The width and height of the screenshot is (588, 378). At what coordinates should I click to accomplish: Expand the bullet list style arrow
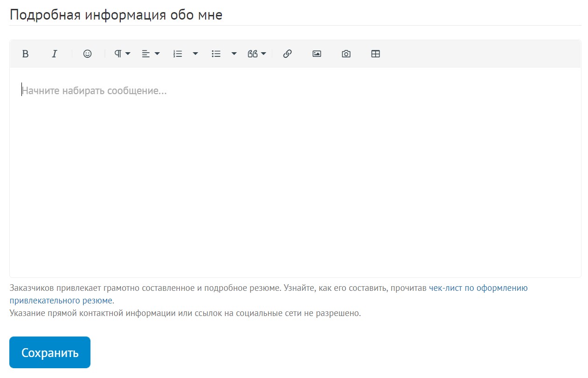click(x=234, y=54)
